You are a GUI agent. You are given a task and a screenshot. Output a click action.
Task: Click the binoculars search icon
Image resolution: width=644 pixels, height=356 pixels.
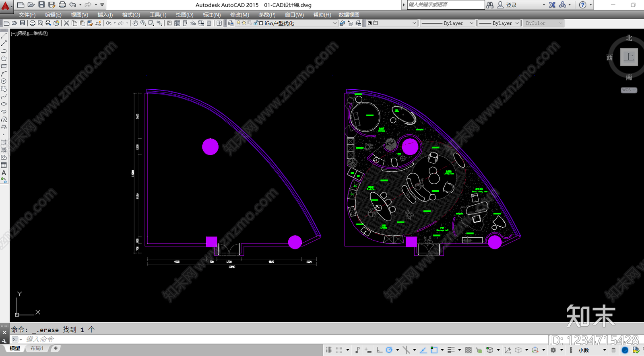(490, 5)
